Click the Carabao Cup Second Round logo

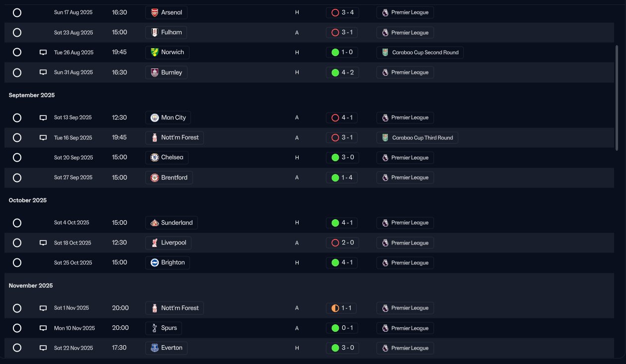click(x=385, y=53)
